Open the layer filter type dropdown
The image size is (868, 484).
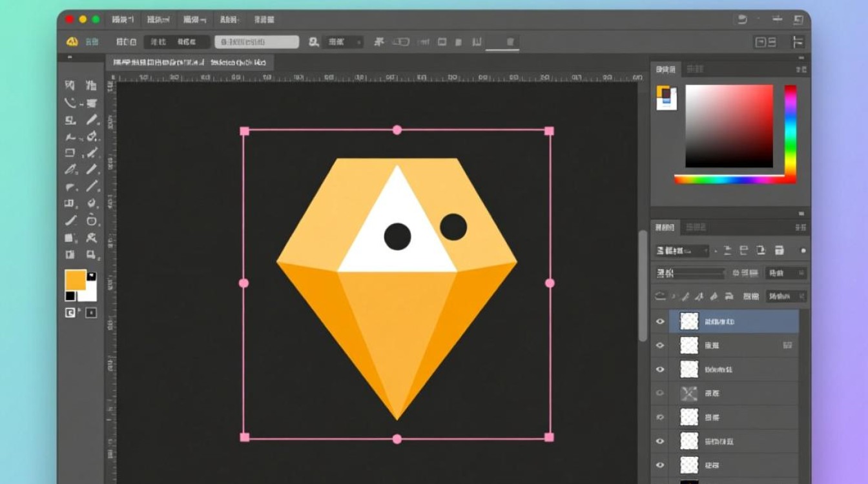(682, 250)
